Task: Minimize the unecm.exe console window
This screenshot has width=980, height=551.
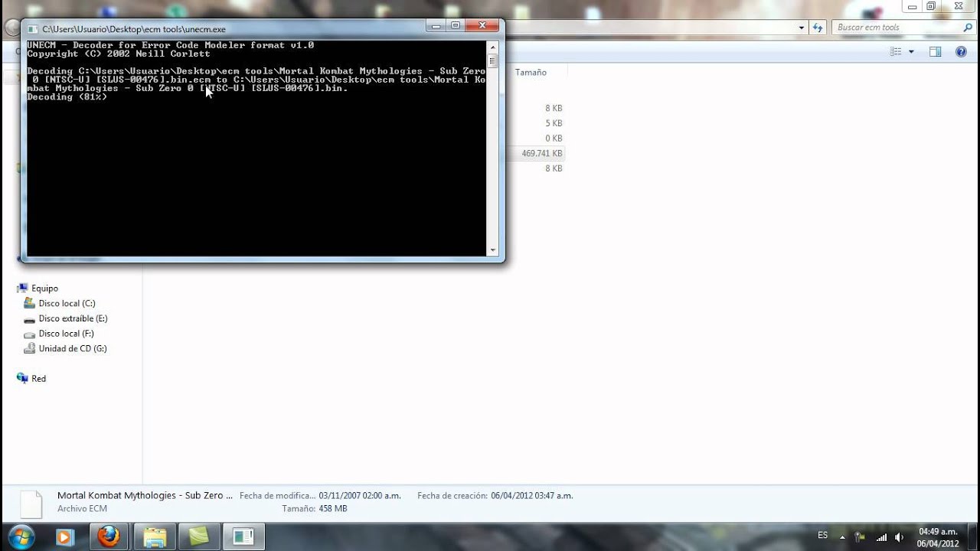Action: click(436, 25)
